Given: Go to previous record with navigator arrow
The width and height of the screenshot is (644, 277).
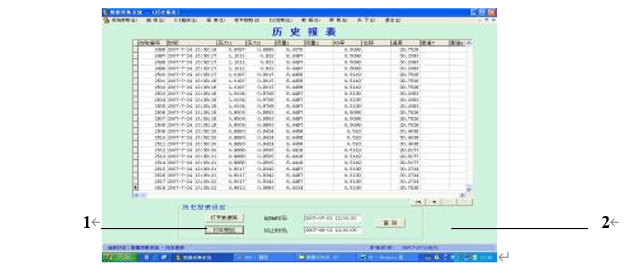Looking at the screenshot, I should [x=435, y=201].
